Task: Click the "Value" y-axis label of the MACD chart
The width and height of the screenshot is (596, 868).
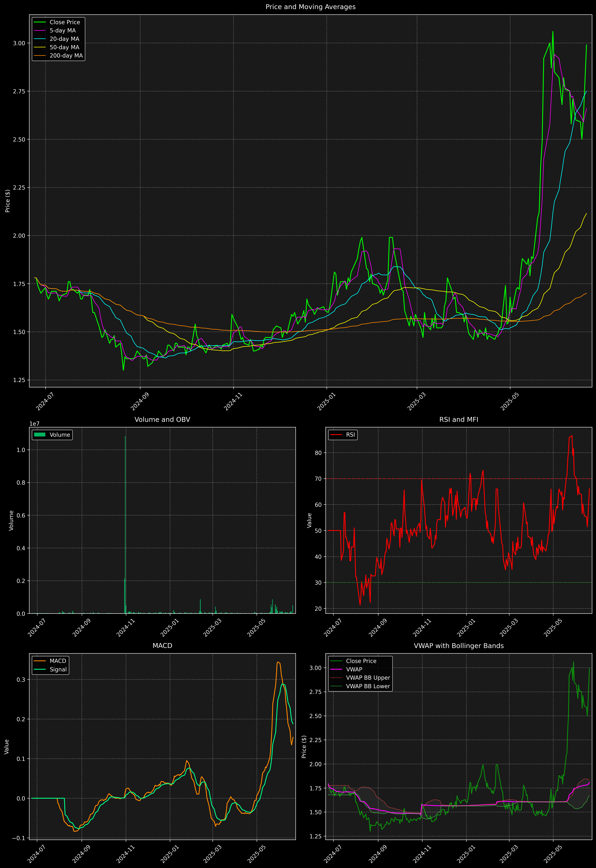Action: pos(7,747)
